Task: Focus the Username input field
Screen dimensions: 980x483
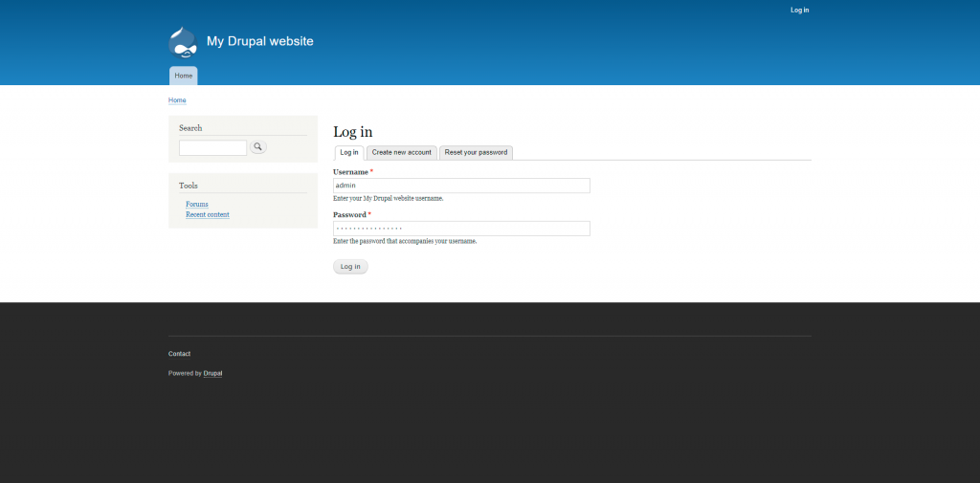Action: [x=461, y=186]
